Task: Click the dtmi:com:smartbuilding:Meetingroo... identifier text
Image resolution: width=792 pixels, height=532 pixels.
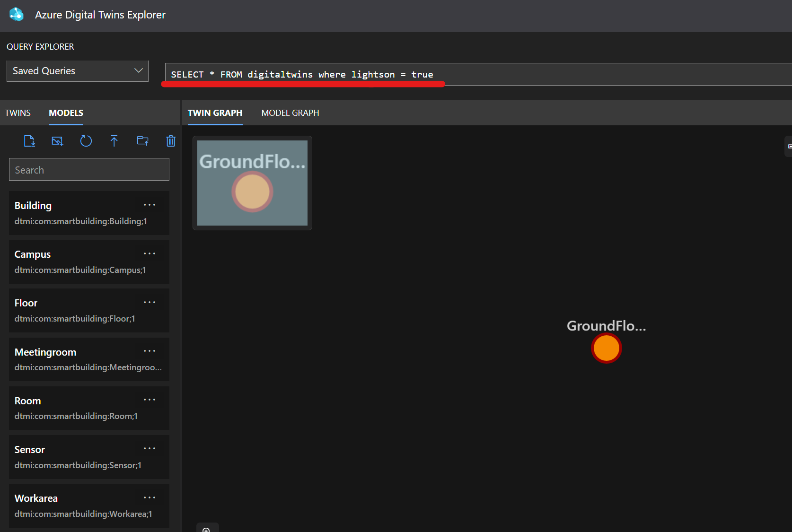Action: [x=88, y=367]
